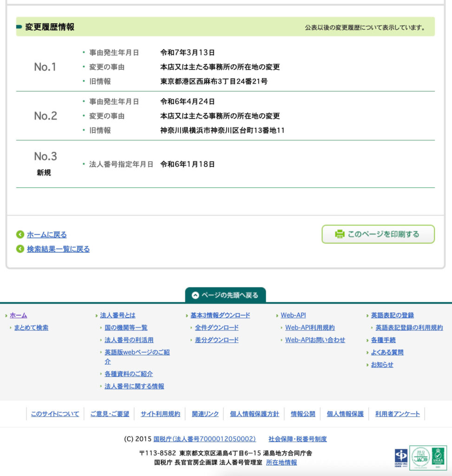
Task: Open 英語表記の登録 link
Action: pos(392,316)
